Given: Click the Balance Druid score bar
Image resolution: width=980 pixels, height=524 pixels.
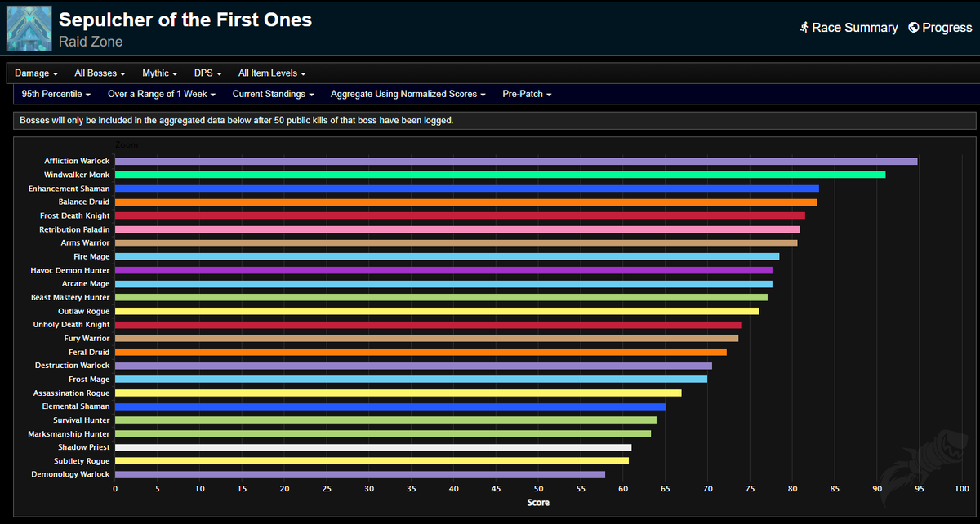Looking at the screenshot, I should pos(465,202).
